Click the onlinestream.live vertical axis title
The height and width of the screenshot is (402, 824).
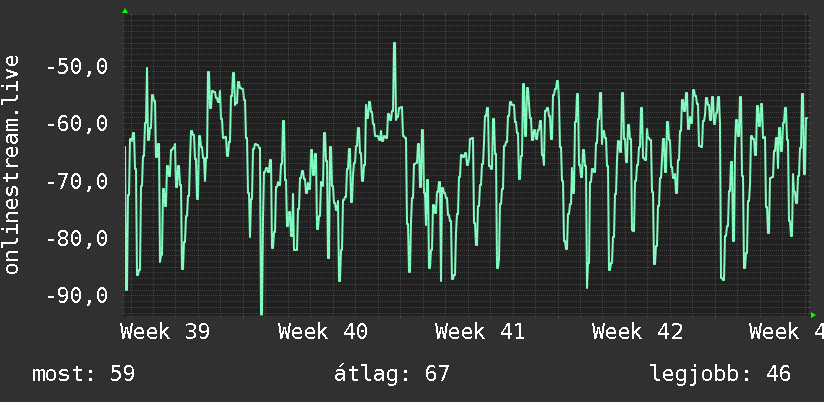(x=12, y=164)
